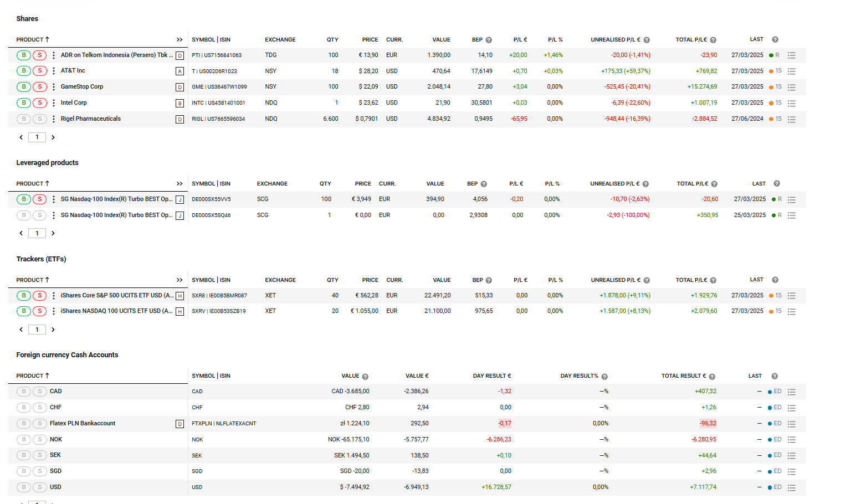Image resolution: width=856 pixels, height=504 pixels.
Task: Open Flatex PLN Bankaccount product name
Action: [x=83, y=424]
